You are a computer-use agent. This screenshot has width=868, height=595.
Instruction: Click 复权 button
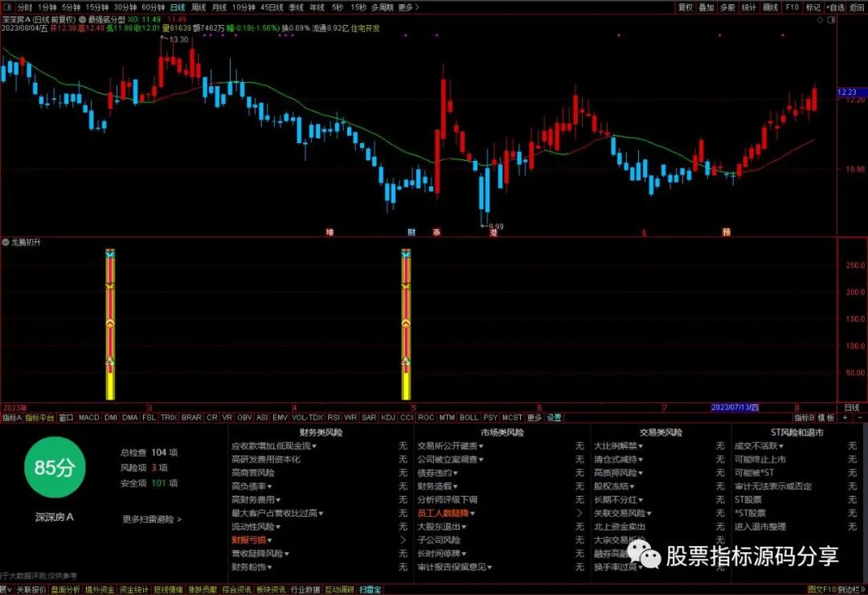pyautogui.click(x=686, y=7)
